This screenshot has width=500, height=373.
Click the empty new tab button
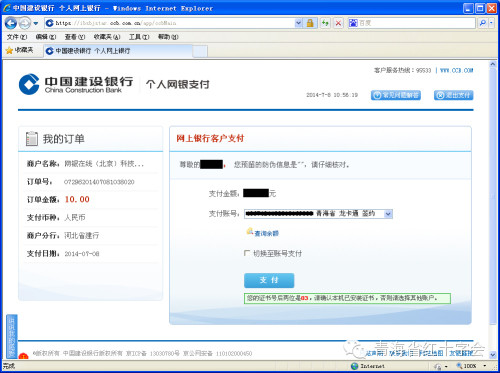pos(200,51)
